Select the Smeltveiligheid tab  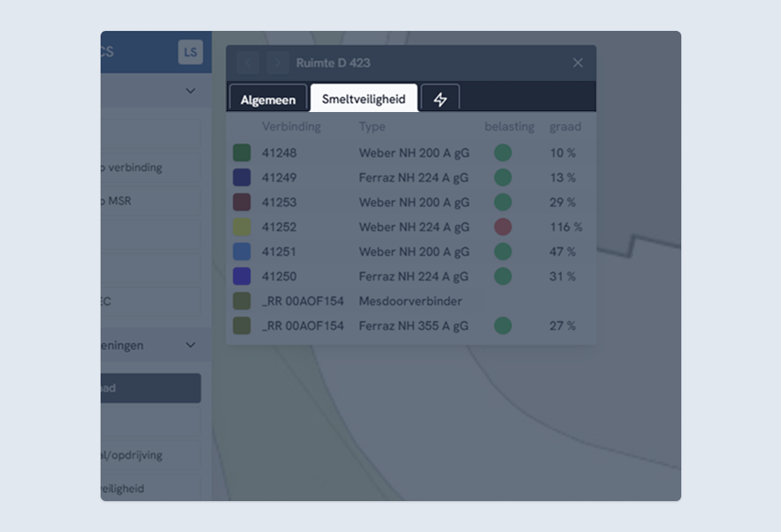[364, 99]
